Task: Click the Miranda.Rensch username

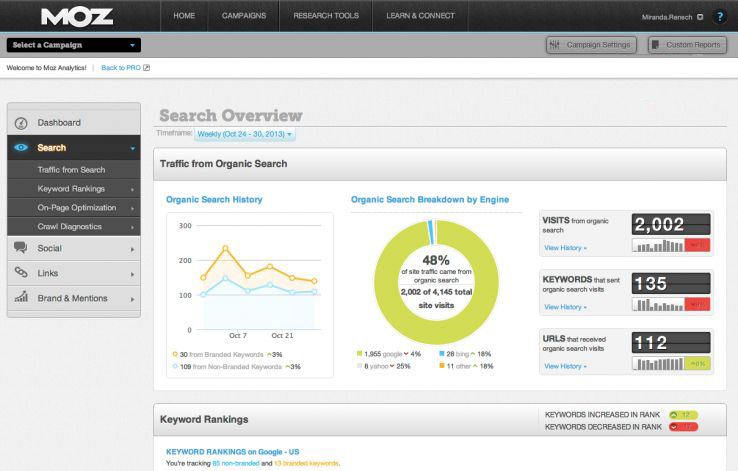Action: (667, 17)
